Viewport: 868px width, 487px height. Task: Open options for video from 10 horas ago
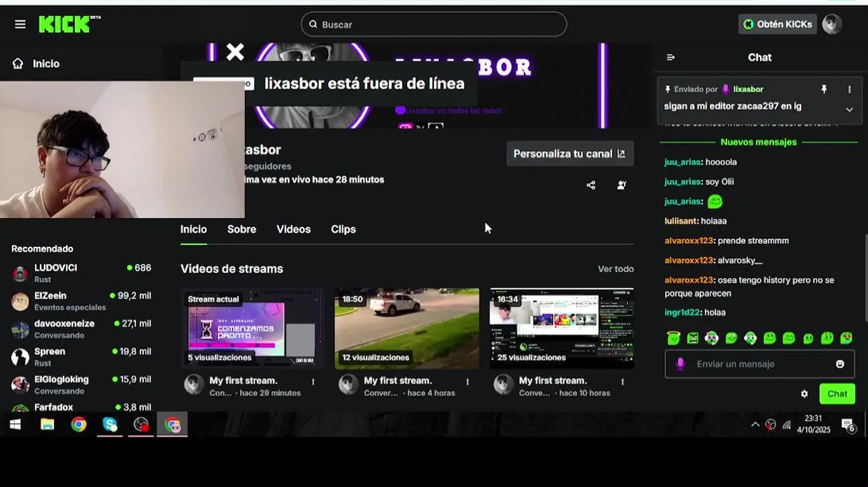pyautogui.click(x=623, y=381)
